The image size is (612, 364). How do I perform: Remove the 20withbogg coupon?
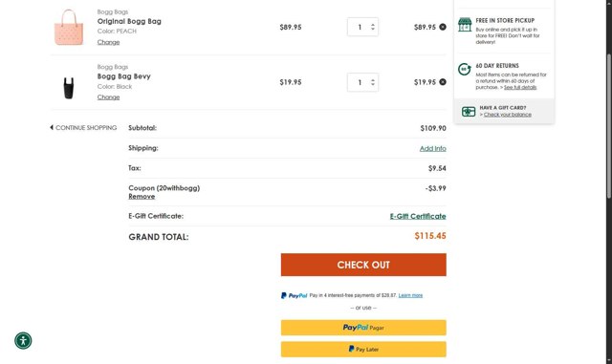[x=142, y=196]
